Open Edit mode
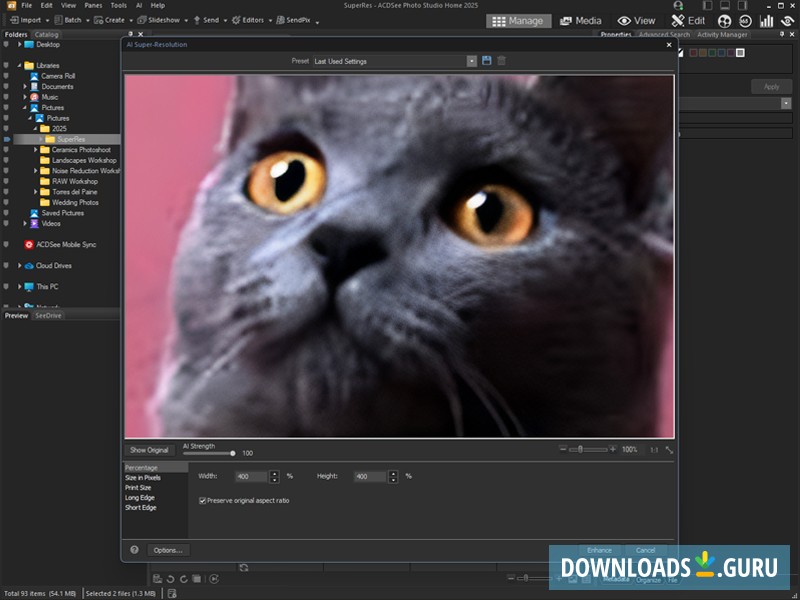The width and height of the screenshot is (800, 600). 688,20
